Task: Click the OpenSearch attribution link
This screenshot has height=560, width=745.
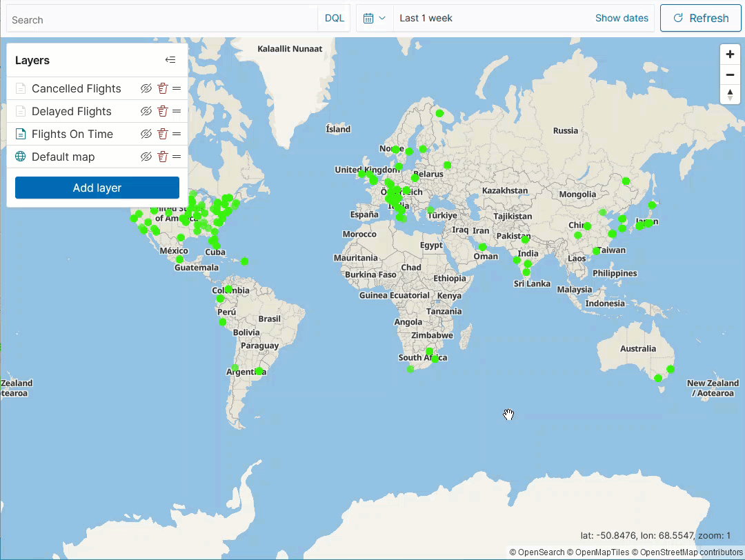Action: pos(537,552)
